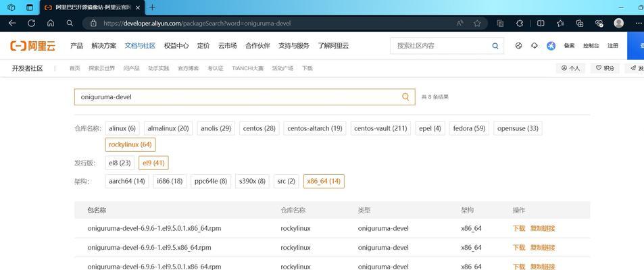The width and height of the screenshot is (644, 270).
Task: Click the 控制台 console link
Action: tap(591, 45)
